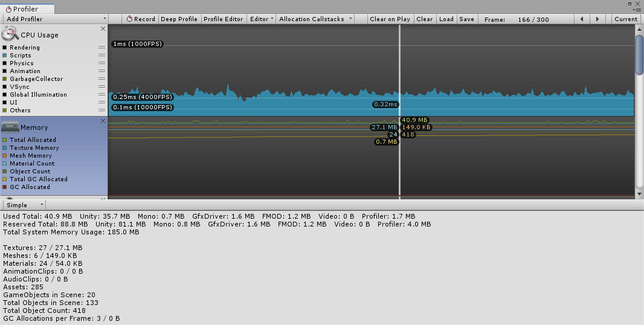Click the scrollbar down arrow
Screen dimensions: 644x325
point(639,194)
